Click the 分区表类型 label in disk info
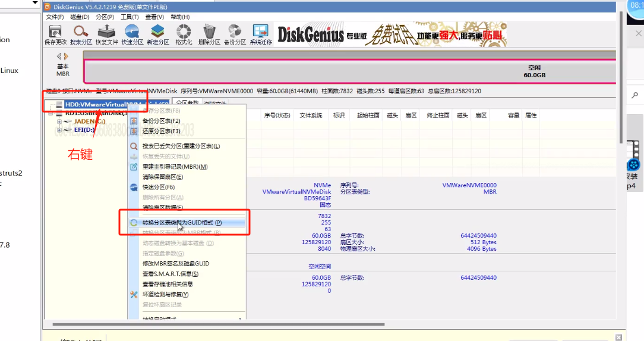 pyautogui.click(x=355, y=192)
